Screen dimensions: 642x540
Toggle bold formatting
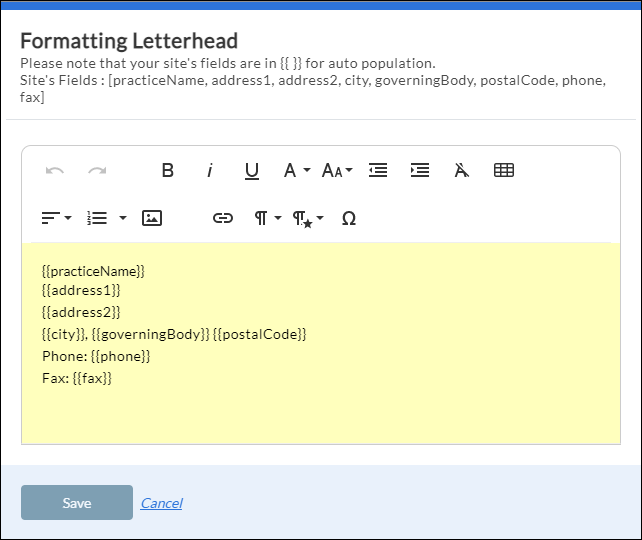pyautogui.click(x=168, y=171)
